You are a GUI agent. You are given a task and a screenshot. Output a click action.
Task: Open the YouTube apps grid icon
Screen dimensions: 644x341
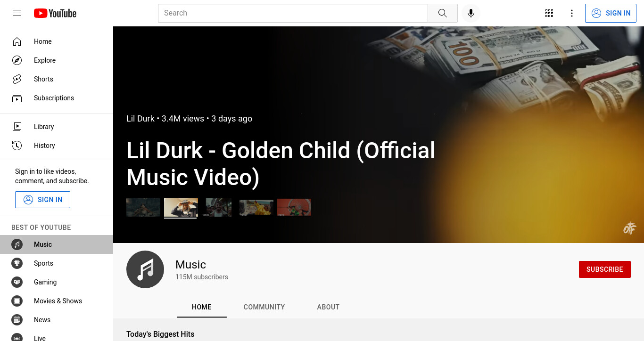[x=549, y=13]
